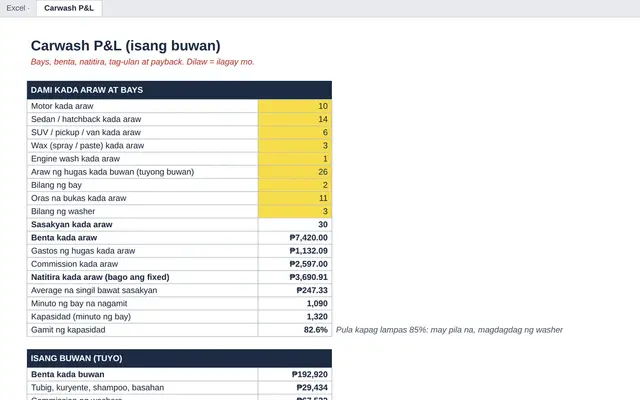Click the 'Bilang ng washer' label

click(x=63, y=211)
